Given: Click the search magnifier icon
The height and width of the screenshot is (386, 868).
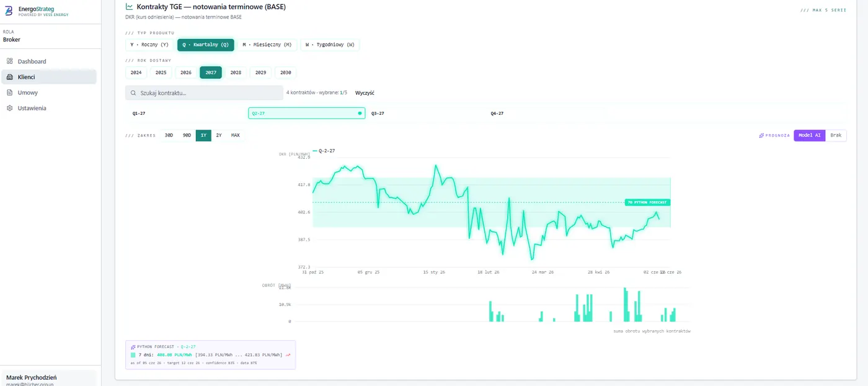Looking at the screenshot, I should (133, 93).
